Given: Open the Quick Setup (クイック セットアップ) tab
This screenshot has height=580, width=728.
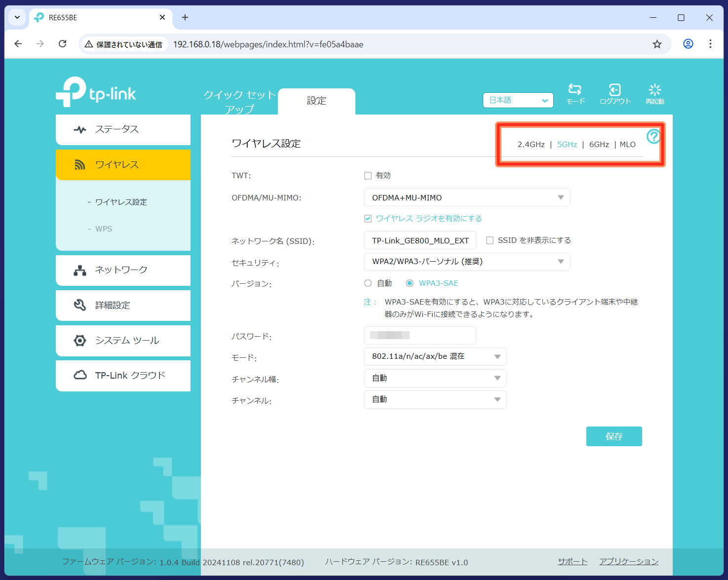Looking at the screenshot, I should (239, 102).
